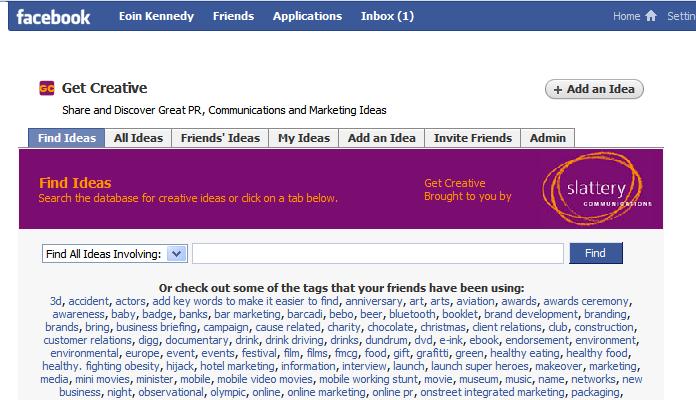
Task: Click the anniversary tag
Action: point(374,301)
